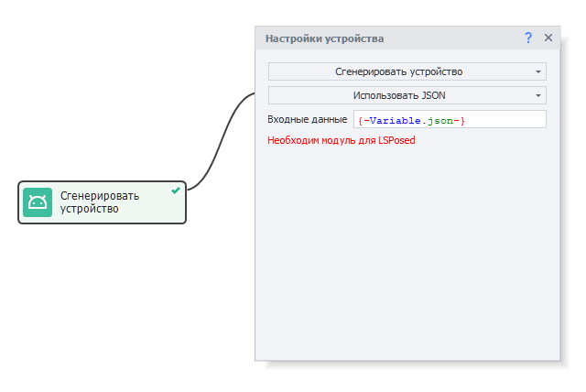Open help with the question mark icon
This screenshot has height=392, width=586.
(x=528, y=38)
